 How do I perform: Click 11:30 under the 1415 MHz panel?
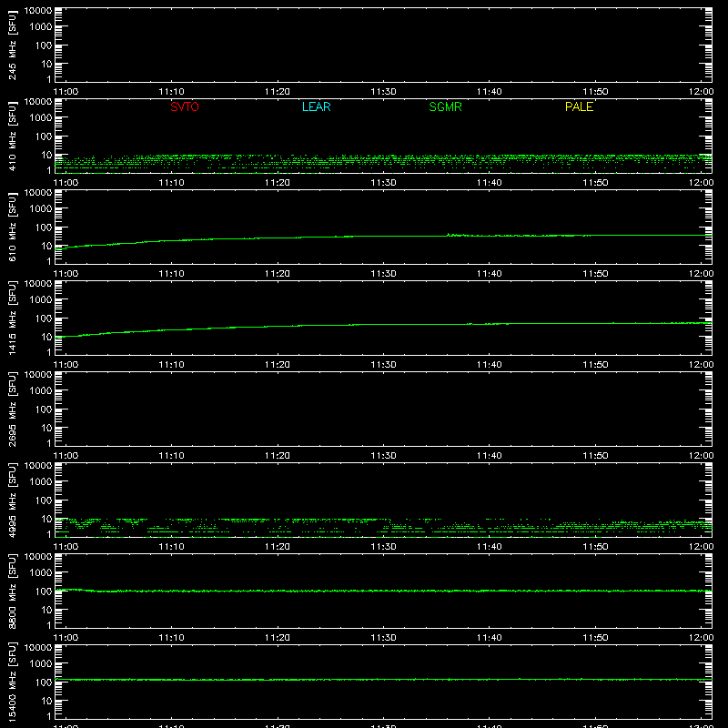click(383, 365)
